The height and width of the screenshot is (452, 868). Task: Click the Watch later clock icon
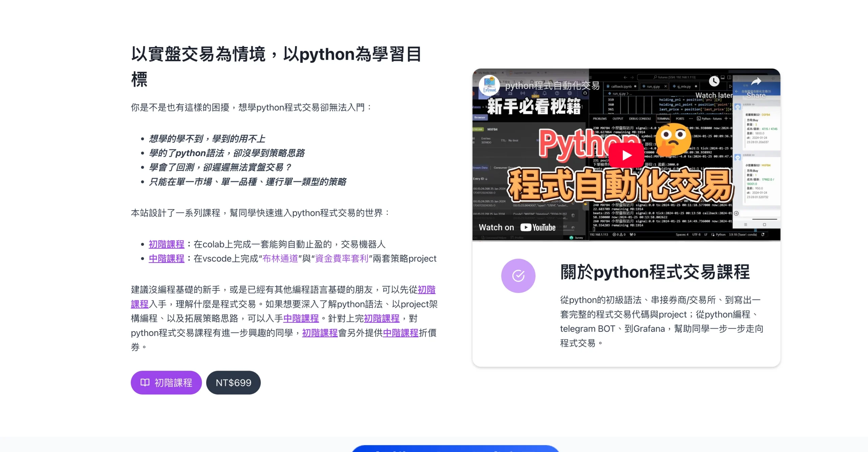click(714, 81)
